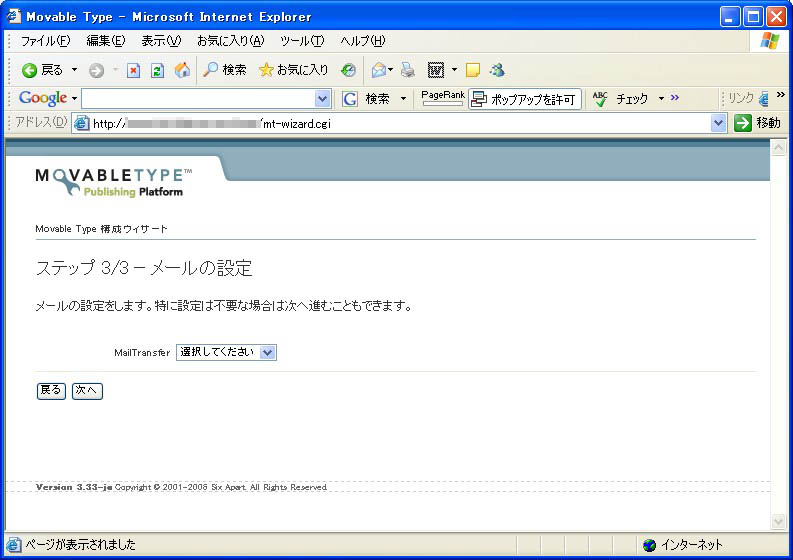Click the 戻る button on page
The image size is (793, 560).
tap(51, 391)
